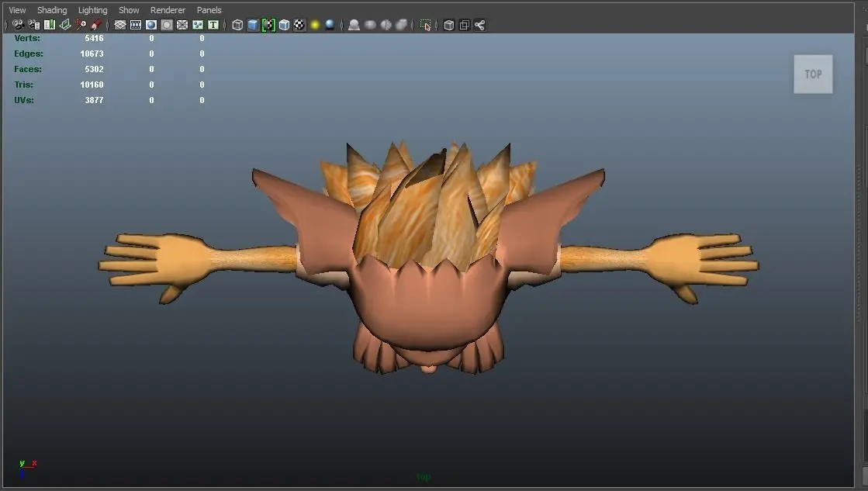Screen dimensions: 868x491
Task: Toggle X-Ray Active Components icon
Action: (x=465, y=25)
